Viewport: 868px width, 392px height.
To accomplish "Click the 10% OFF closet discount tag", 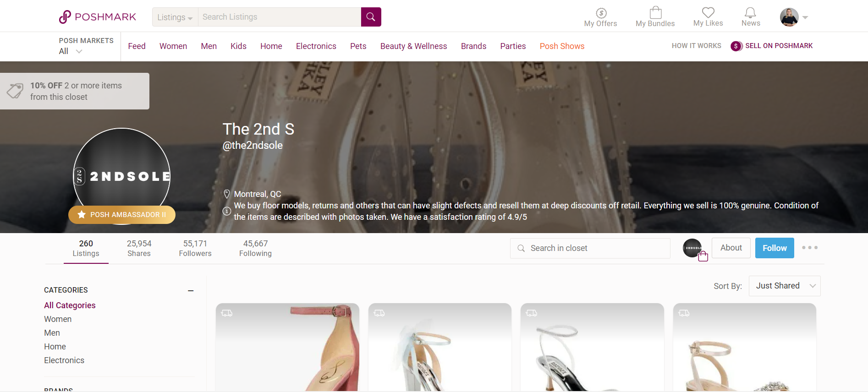I will (x=75, y=91).
